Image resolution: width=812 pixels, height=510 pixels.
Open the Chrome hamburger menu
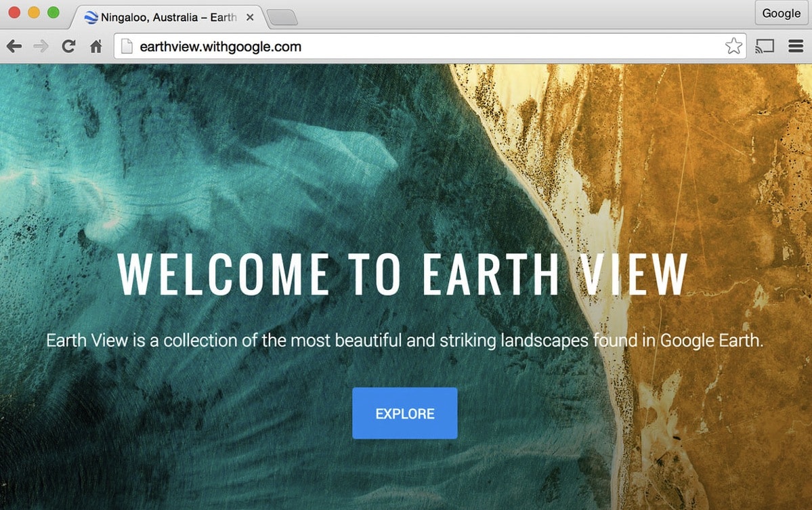[796, 46]
